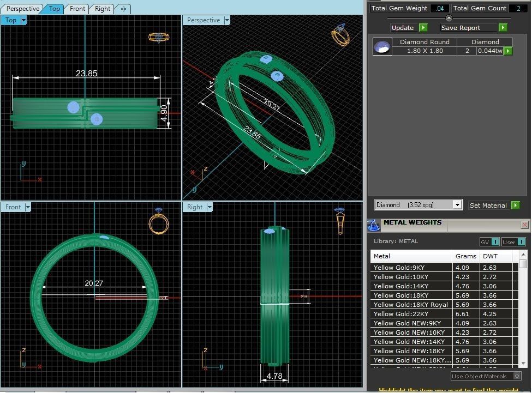This screenshot has height=393, width=532.
Task: Switch to the Perspective viewport tab
Action: [x=22, y=9]
